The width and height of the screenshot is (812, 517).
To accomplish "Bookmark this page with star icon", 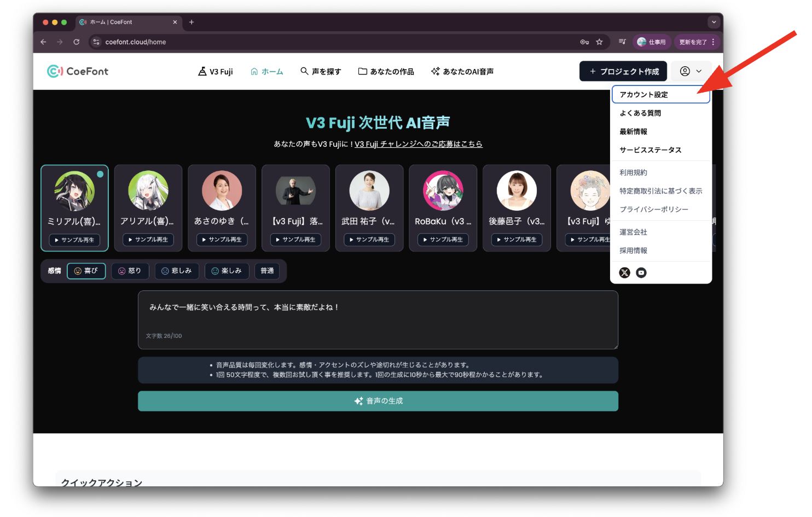I will tap(599, 42).
